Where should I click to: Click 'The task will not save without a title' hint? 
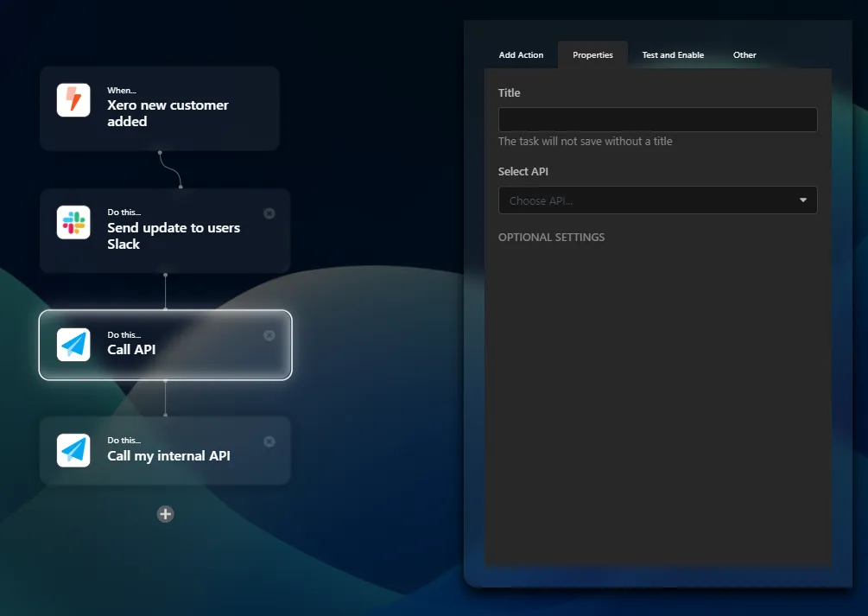pos(585,142)
